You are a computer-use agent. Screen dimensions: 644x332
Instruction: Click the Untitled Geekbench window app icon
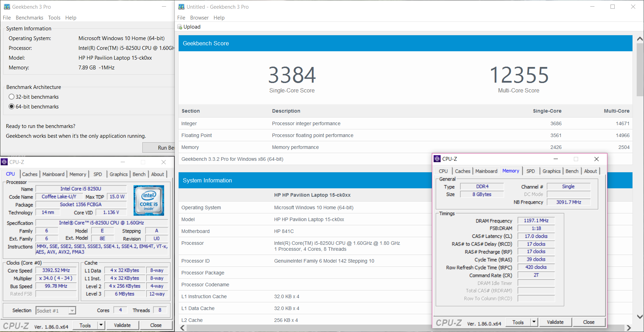click(181, 7)
